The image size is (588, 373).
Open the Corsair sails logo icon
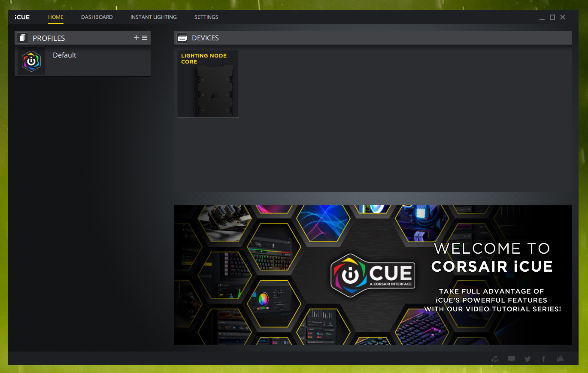(x=560, y=359)
